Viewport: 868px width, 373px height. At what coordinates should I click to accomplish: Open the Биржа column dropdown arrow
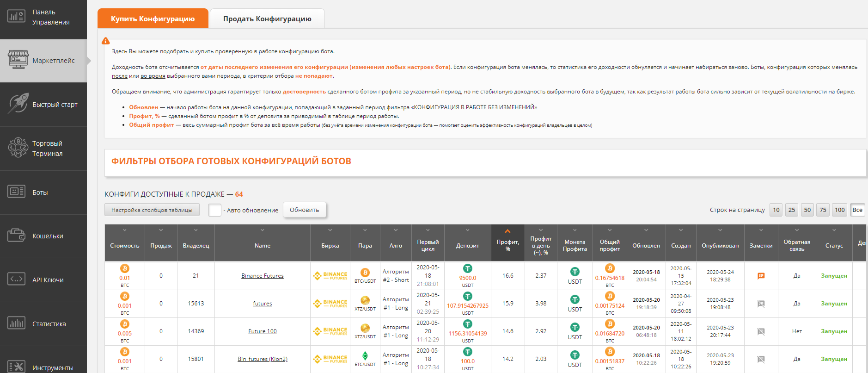pyautogui.click(x=330, y=230)
